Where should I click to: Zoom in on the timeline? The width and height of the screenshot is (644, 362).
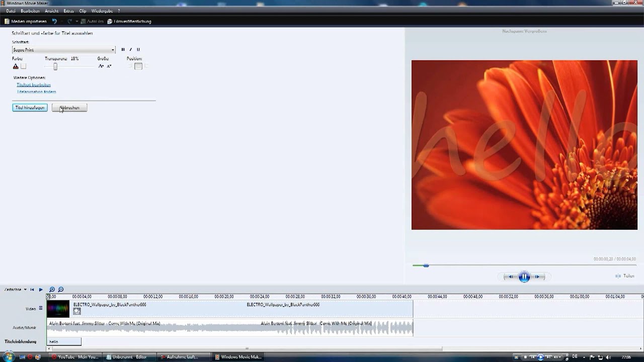[x=52, y=290]
